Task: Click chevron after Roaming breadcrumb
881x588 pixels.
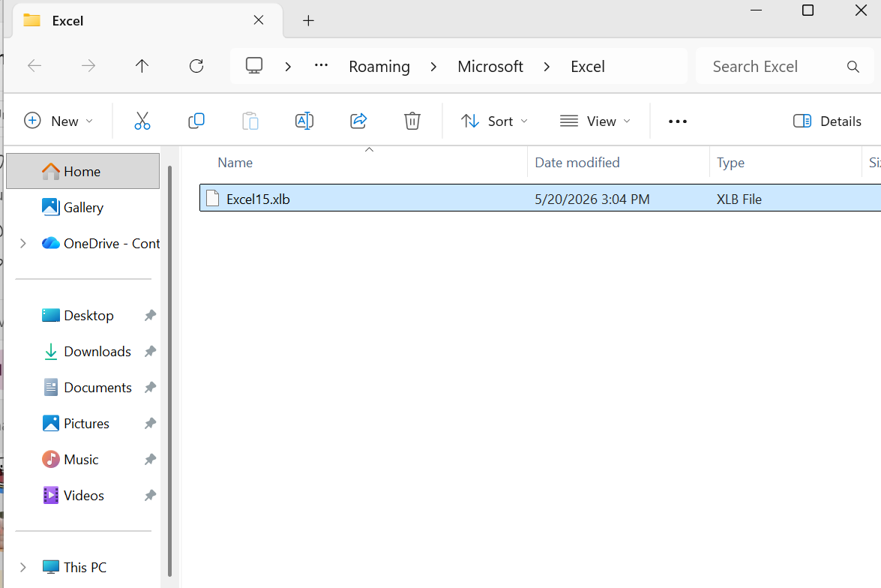Action: point(433,66)
